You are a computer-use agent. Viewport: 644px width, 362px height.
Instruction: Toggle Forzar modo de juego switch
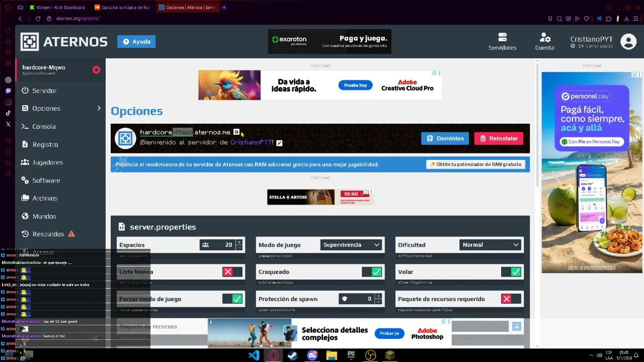click(x=232, y=299)
